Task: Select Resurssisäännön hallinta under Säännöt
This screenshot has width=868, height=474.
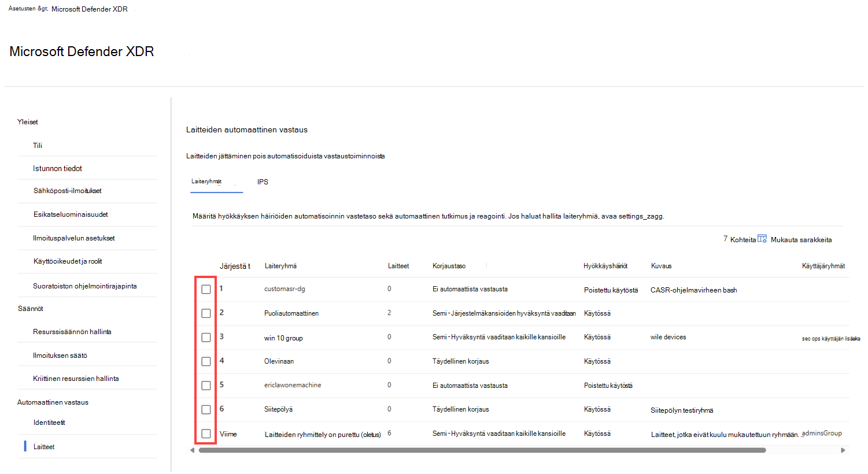Action: [72, 332]
